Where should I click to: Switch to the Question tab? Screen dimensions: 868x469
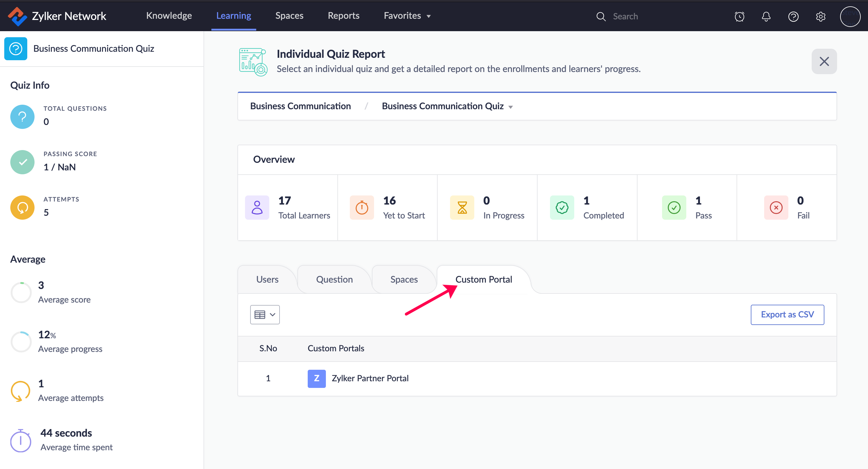coord(334,280)
